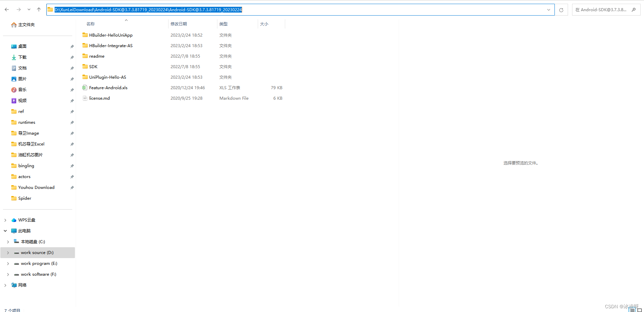Click Markdown File type cell

pos(234,98)
